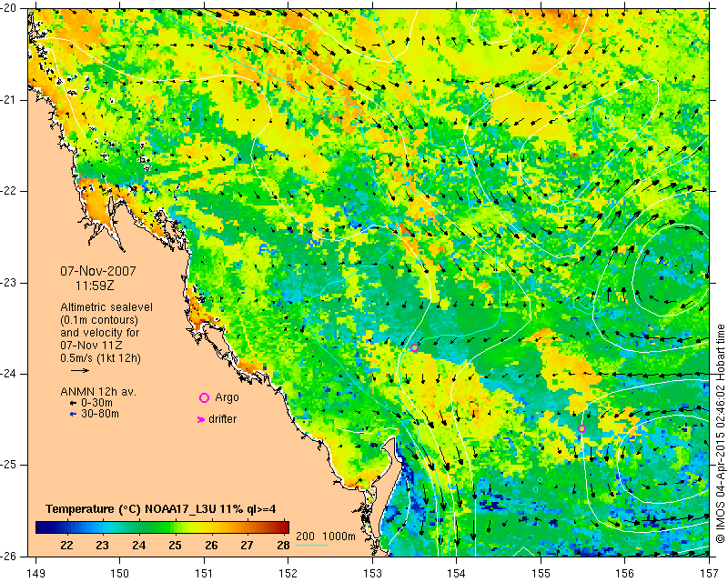
Task: Click the longitude axis label "151"
Action: 204,573
